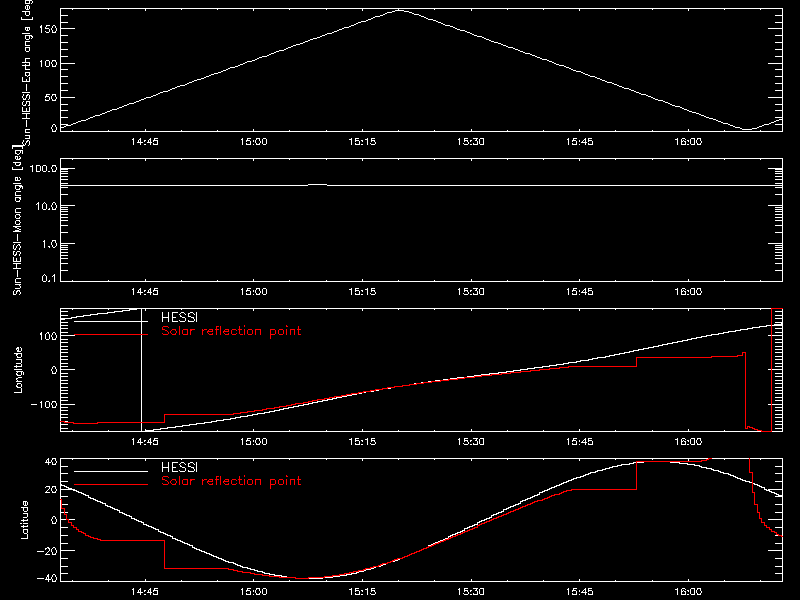Click white HESSI legend line in Longitude plot
The height and width of the screenshot is (600, 800).
(x=111, y=321)
